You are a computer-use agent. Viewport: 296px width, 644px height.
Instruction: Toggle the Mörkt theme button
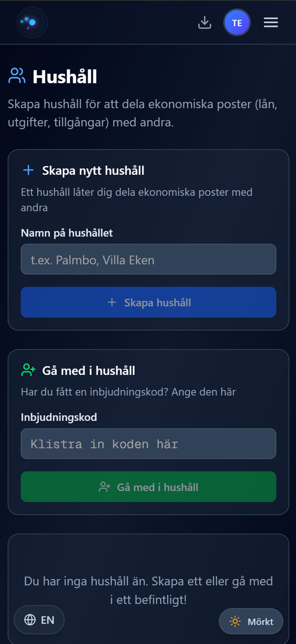[x=251, y=621]
